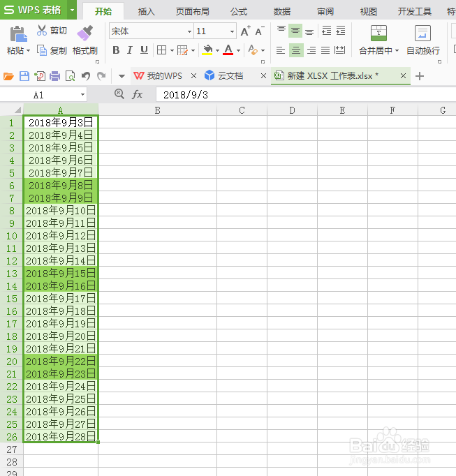Toggle underline formatting
Screen dimensions: 456x476
click(x=144, y=50)
